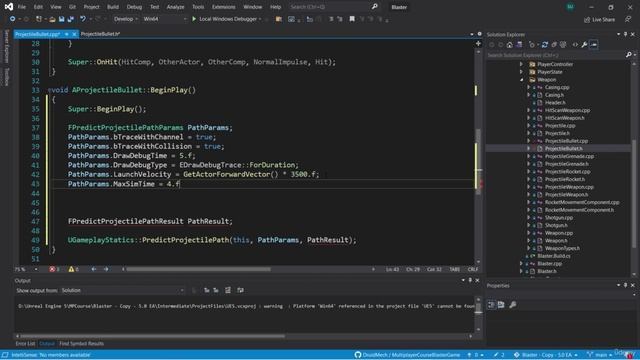
Task: Open the Win64 platform dropdown
Action: coord(164,19)
